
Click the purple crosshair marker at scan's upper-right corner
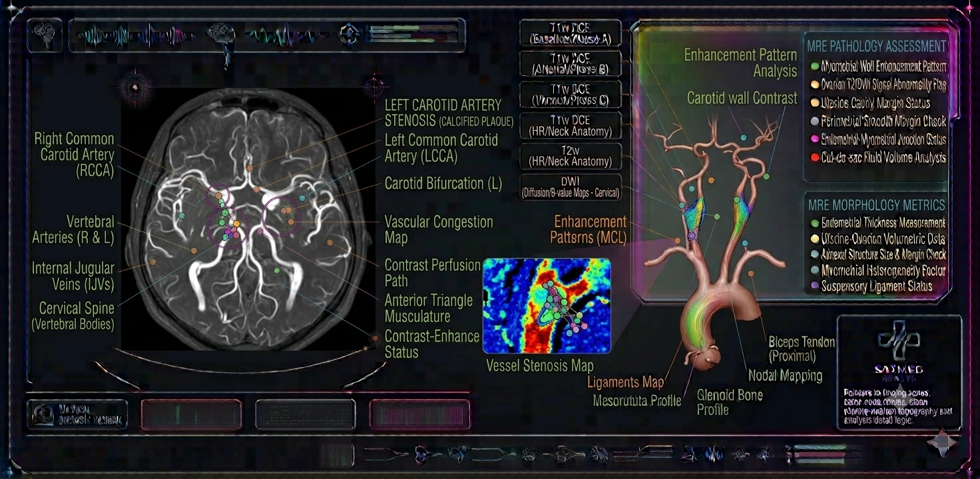pyautogui.click(x=375, y=86)
